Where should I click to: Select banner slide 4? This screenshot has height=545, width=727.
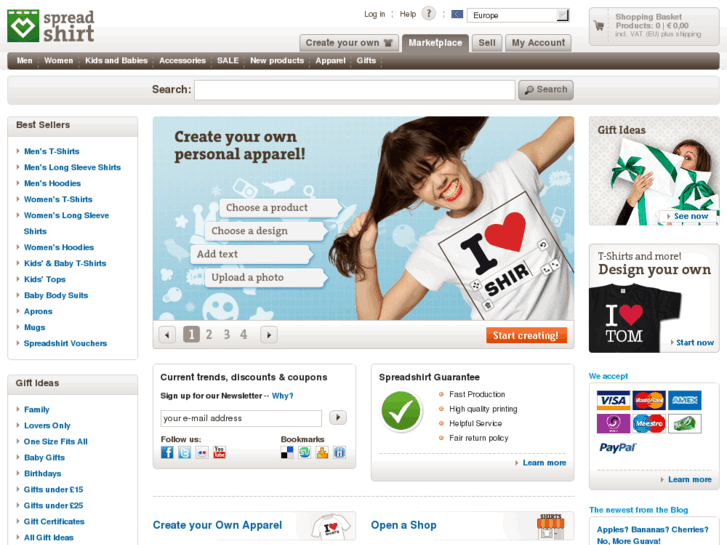click(243, 334)
